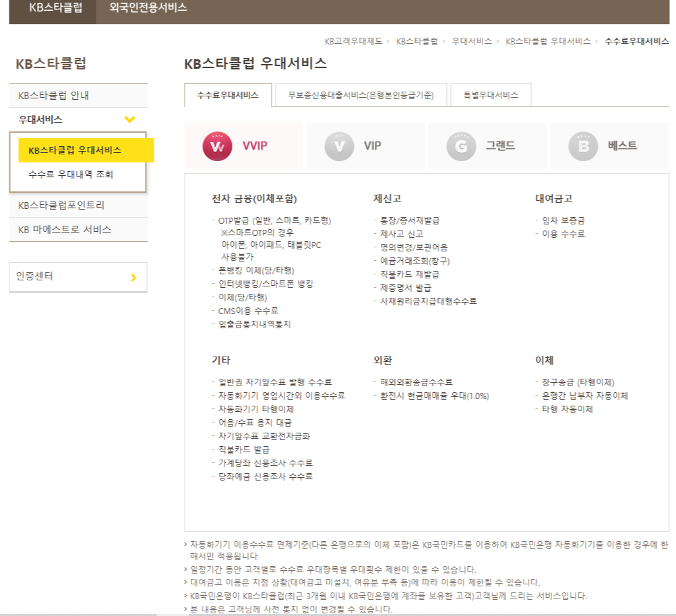Click 해외외환송금수수료 list item
This screenshot has width=676, height=616.
tap(416, 382)
